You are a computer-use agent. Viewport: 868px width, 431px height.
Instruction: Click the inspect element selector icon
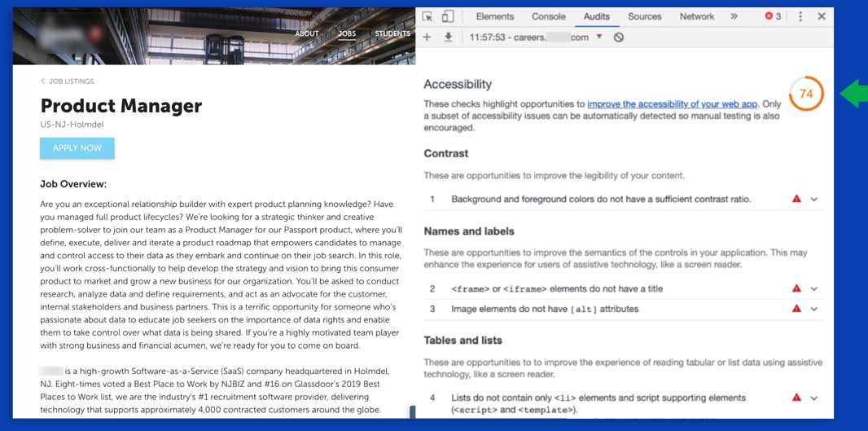pyautogui.click(x=427, y=16)
